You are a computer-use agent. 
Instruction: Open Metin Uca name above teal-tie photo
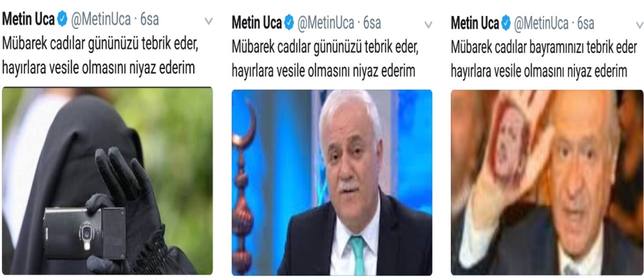257,23
